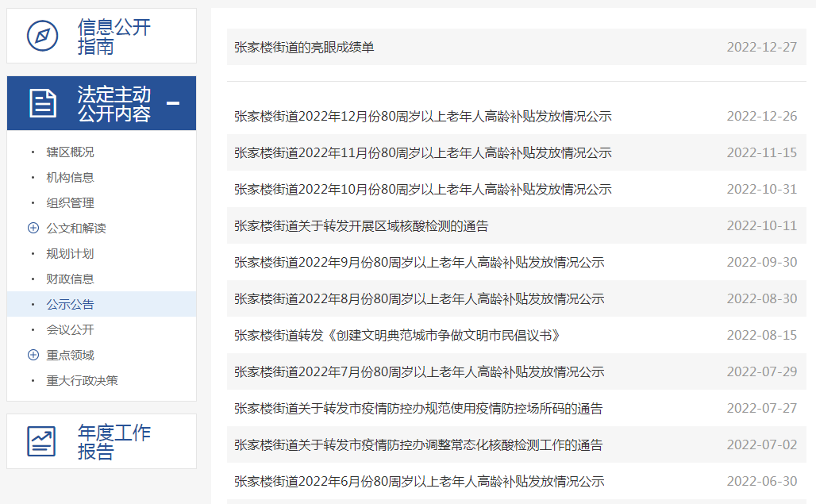This screenshot has width=816, height=504.
Task: Open the 公文和解读 sidebar item
Action: (x=76, y=228)
